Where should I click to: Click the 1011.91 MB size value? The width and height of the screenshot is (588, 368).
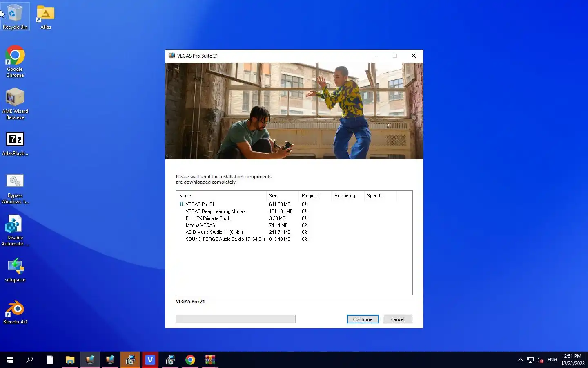[281, 211]
